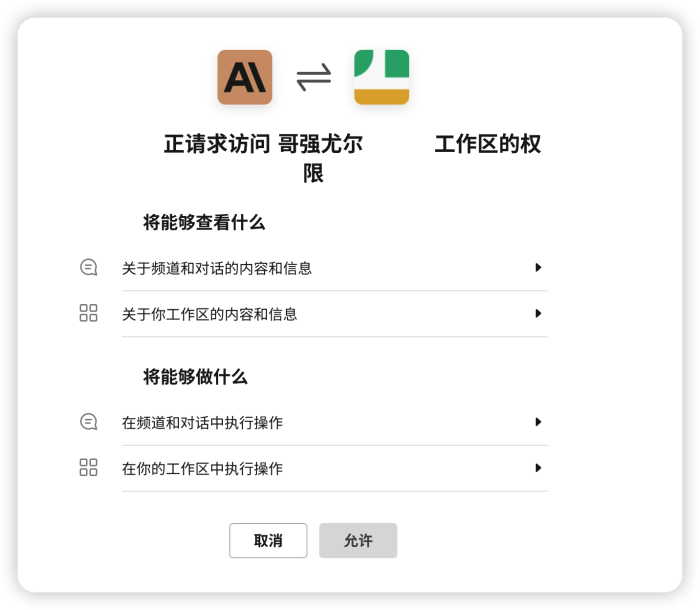Expand the arrow for 在频道和对话中执行操作
Viewport: 700px width, 610px height.
538,422
